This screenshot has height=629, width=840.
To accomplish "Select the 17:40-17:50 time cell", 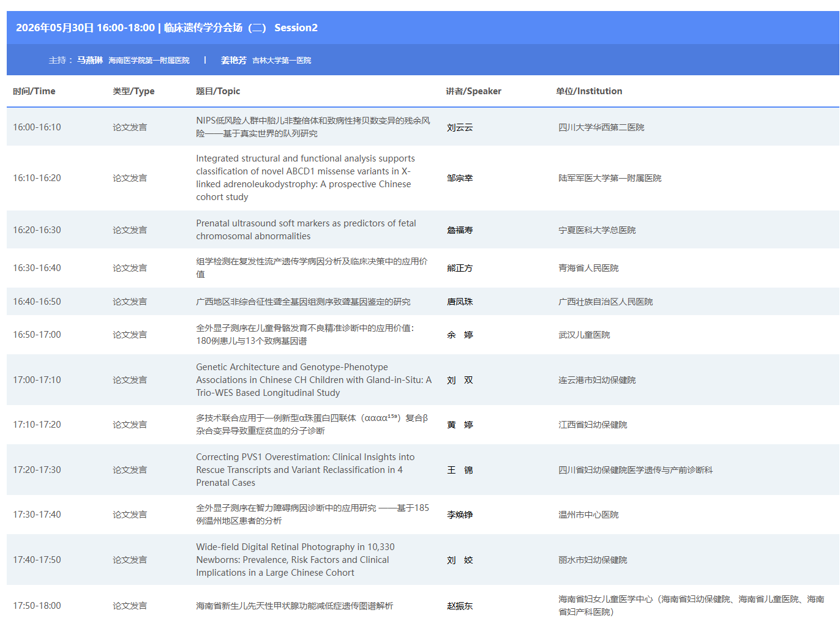I will click(x=37, y=560).
